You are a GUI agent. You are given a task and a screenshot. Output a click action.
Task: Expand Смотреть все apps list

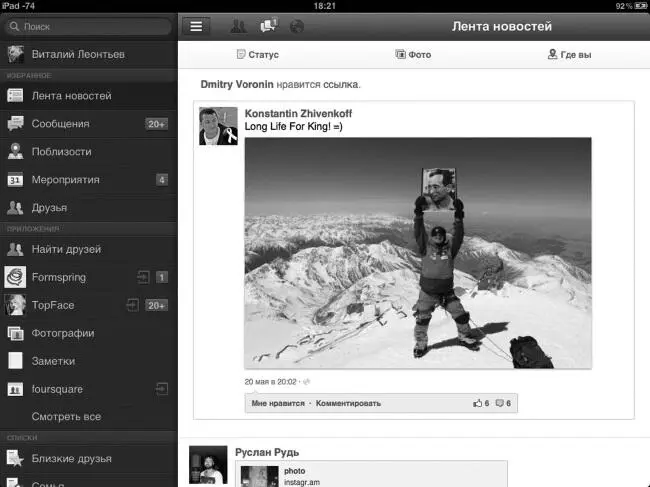point(66,416)
